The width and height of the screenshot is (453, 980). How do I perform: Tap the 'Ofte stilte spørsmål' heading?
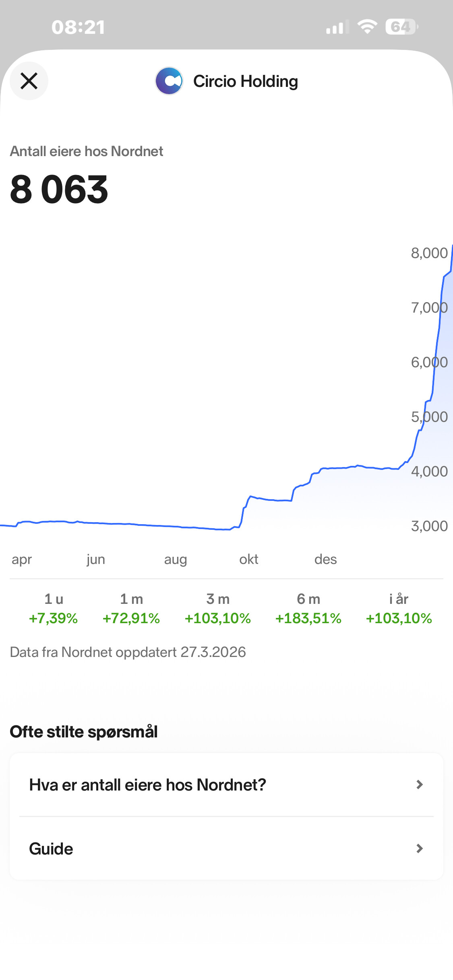coord(84,732)
